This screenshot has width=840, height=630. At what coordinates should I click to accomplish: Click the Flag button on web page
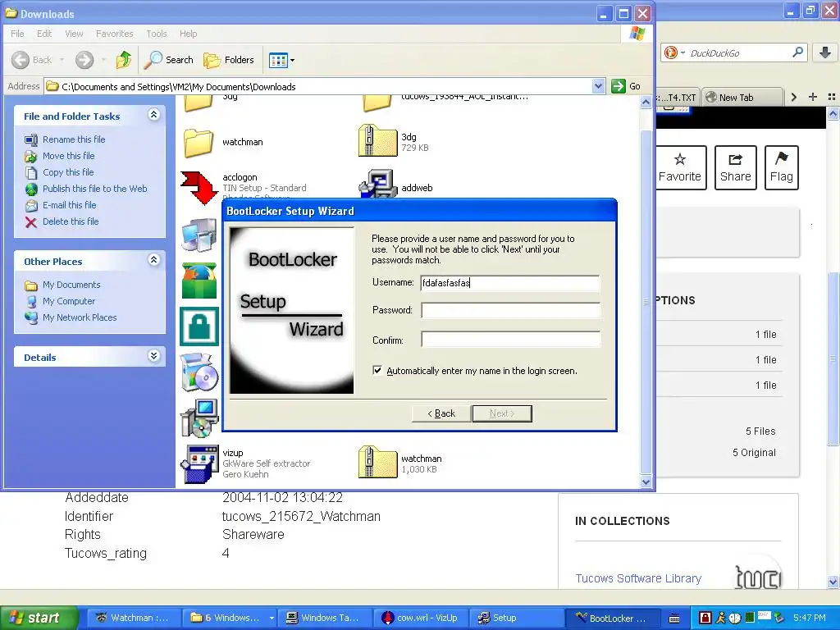[782, 167]
